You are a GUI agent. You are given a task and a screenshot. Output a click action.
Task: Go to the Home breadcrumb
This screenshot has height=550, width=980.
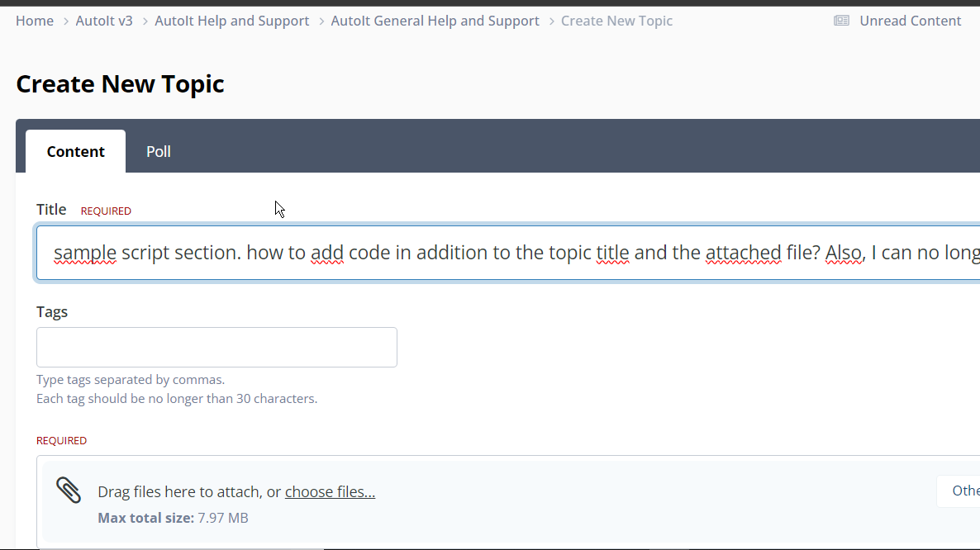35,21
